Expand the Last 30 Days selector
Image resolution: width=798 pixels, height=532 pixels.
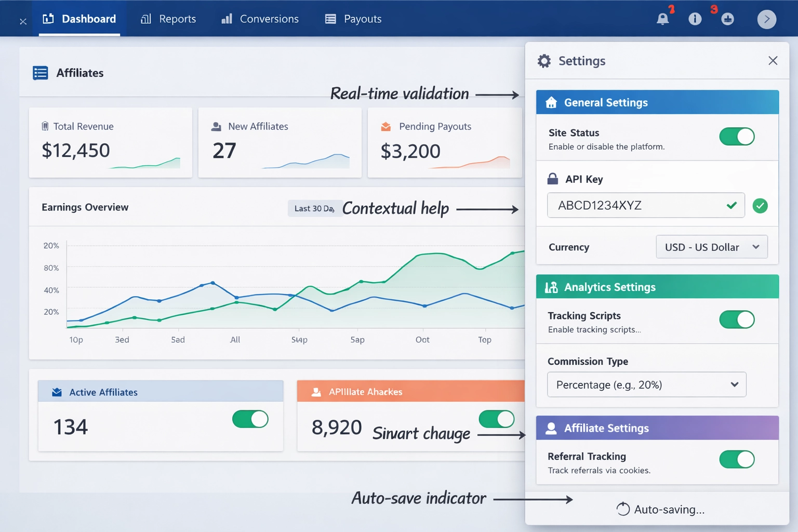[x=314, y=208]
